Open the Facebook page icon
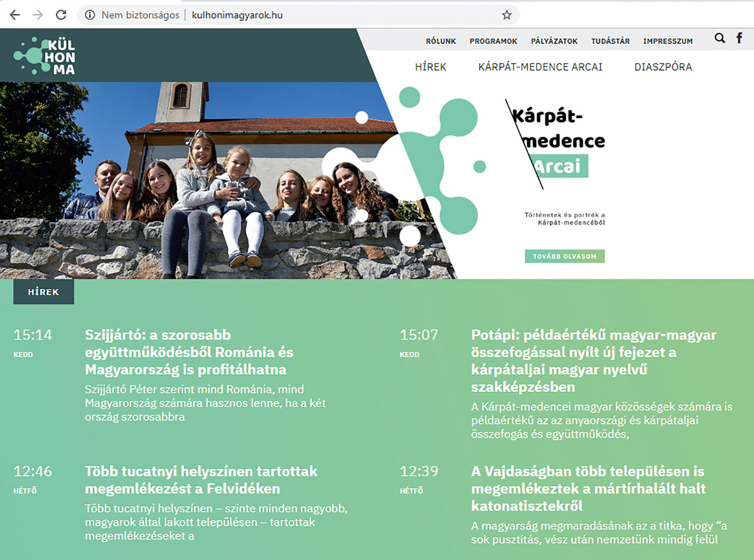Viewport: 754px width, 560px height. pyautogui.click(x=740, y=39)
